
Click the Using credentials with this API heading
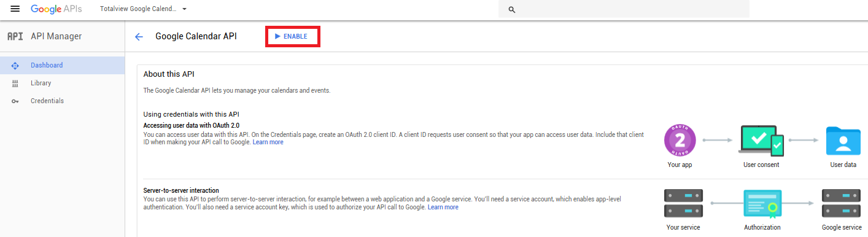(191, 114)
